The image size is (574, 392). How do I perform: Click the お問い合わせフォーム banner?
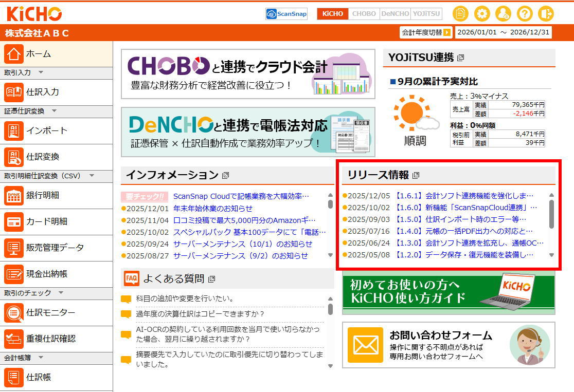(x=449, y=345)
